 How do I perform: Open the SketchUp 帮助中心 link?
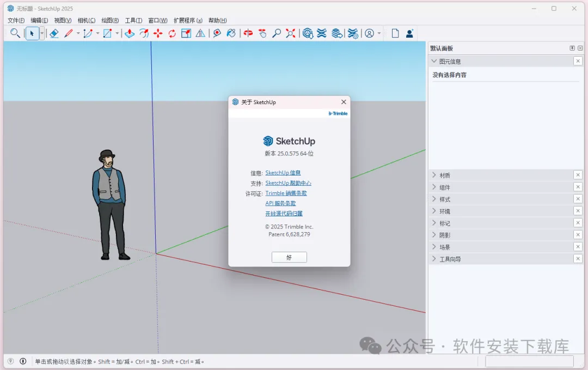(x=289, y=183)
